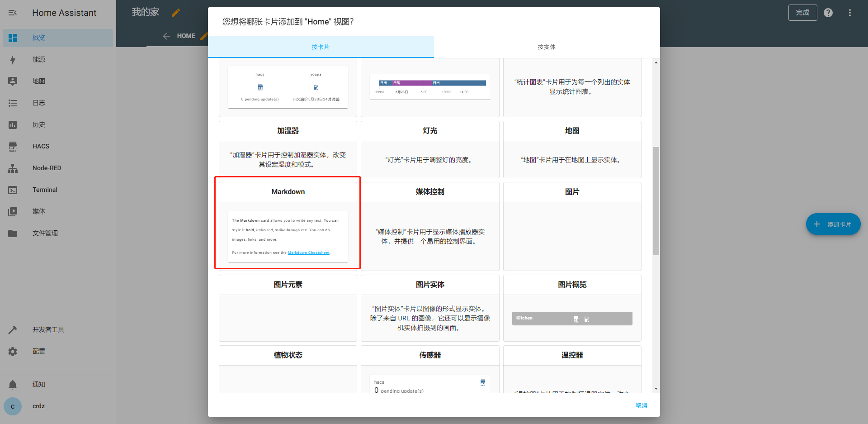
Task: Open Developer Tools hammer icon
Action: tap(13, 330)
